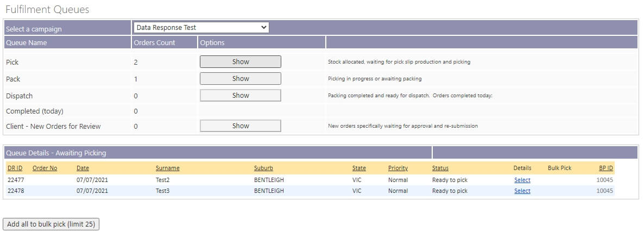
Task: Click Select link for order 22478
Action: [x=522, y=191]
